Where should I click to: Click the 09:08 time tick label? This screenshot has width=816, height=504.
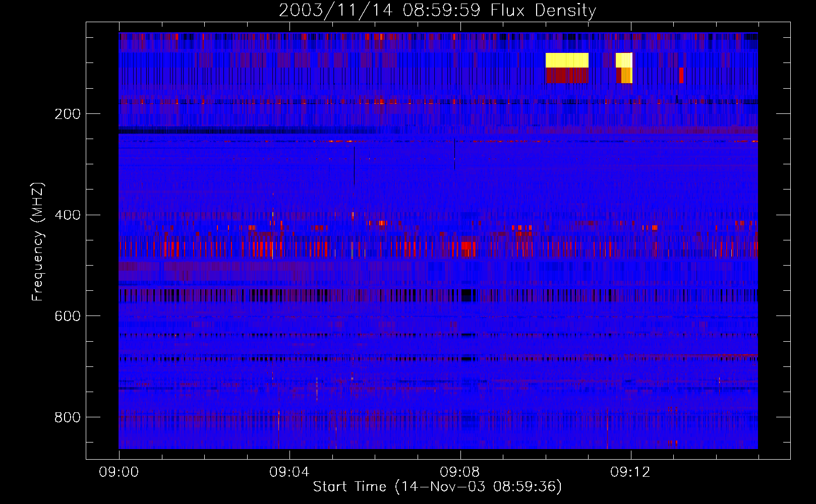[x=460, y=472]
